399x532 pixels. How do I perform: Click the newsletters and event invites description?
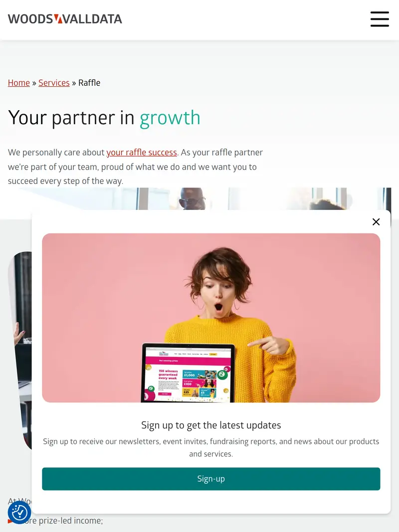211,448
